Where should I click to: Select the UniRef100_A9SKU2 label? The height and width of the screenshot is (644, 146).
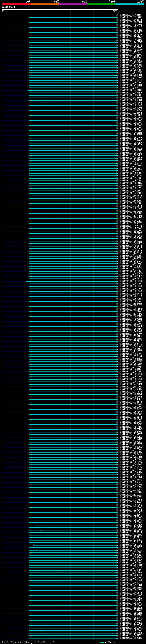(131, 25)
